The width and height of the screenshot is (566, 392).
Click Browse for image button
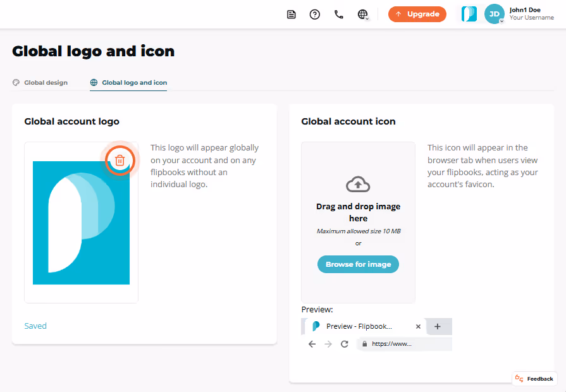point(358,264)
